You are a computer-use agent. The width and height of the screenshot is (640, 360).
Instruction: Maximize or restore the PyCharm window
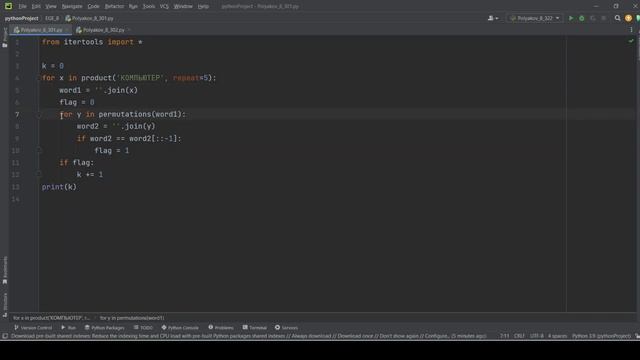[x=616, y=6]
